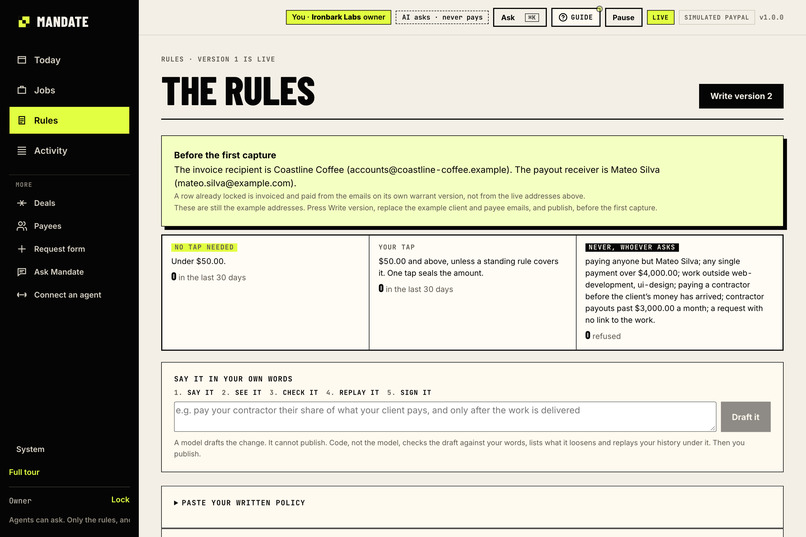Click the Mandate logo icon
806x537 pixels.
[24, 22]
